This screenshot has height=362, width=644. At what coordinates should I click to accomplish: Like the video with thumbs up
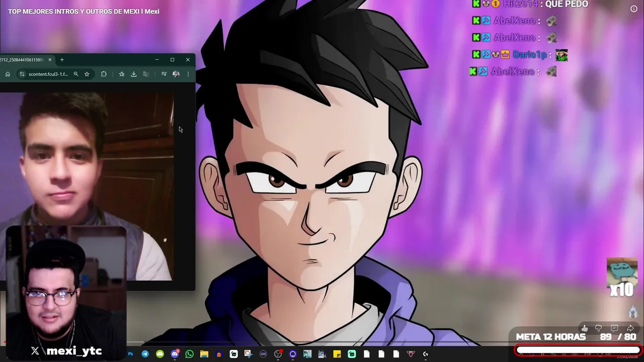pyautogui.click(x=585, y=328)
